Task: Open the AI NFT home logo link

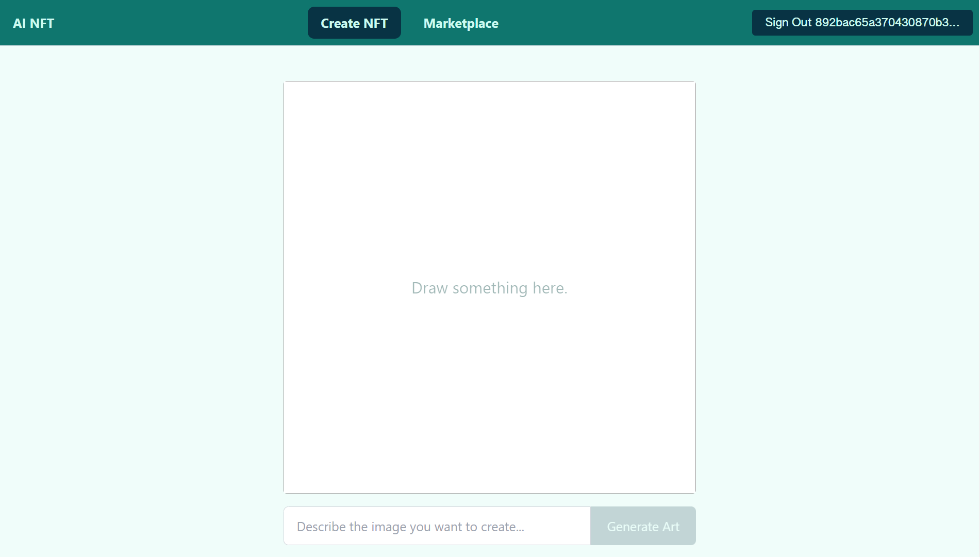Action: (x=34, y=23)
